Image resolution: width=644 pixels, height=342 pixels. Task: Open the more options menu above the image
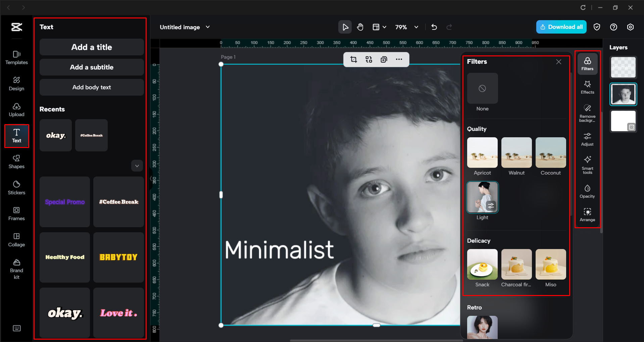tap(399, 59)
